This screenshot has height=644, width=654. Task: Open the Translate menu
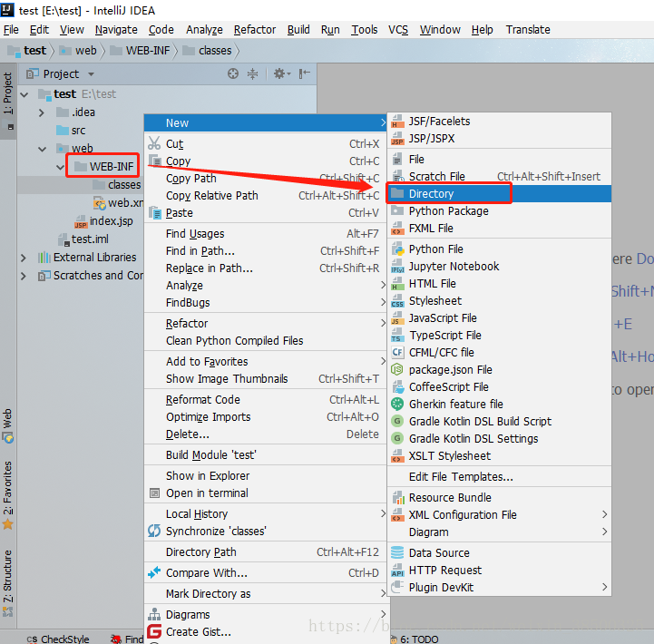point(528,30)
